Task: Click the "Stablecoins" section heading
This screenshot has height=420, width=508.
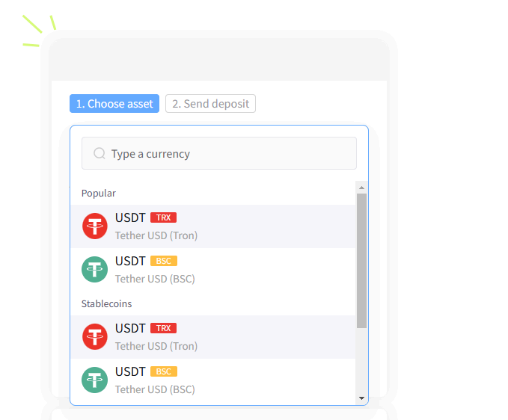Action: pyautogui.click(x=106, y=303)
